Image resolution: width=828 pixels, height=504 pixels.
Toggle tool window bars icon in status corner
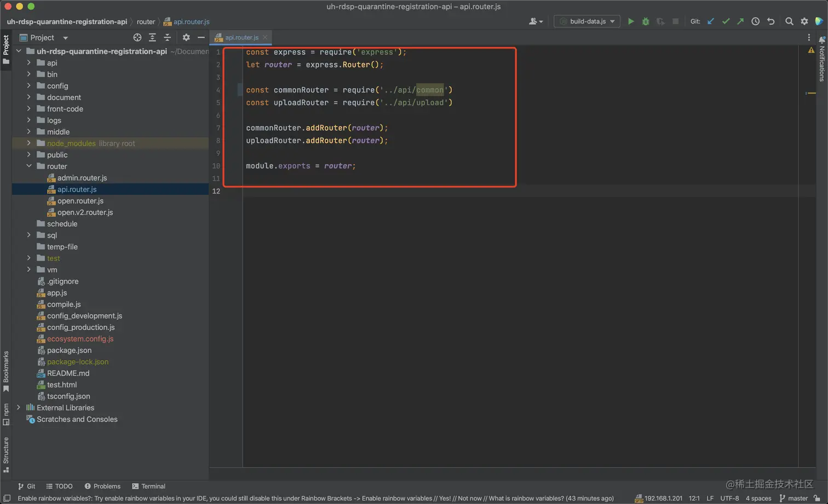pyautogui.click(x=7, y=498)
